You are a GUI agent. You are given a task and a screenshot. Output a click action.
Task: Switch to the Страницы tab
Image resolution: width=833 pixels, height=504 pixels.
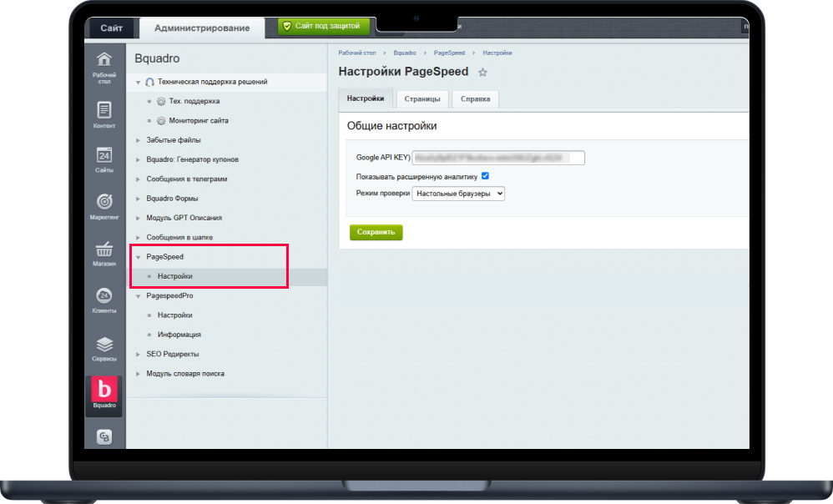coord(422,98)
